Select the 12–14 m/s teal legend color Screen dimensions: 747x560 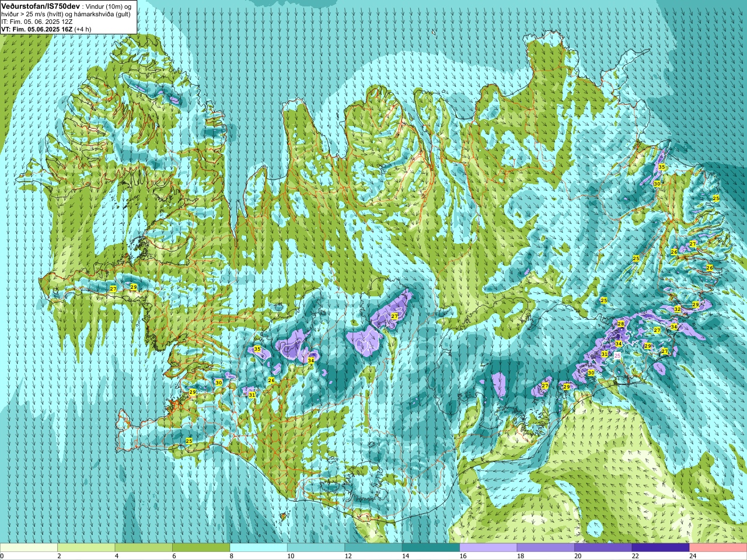373,548
